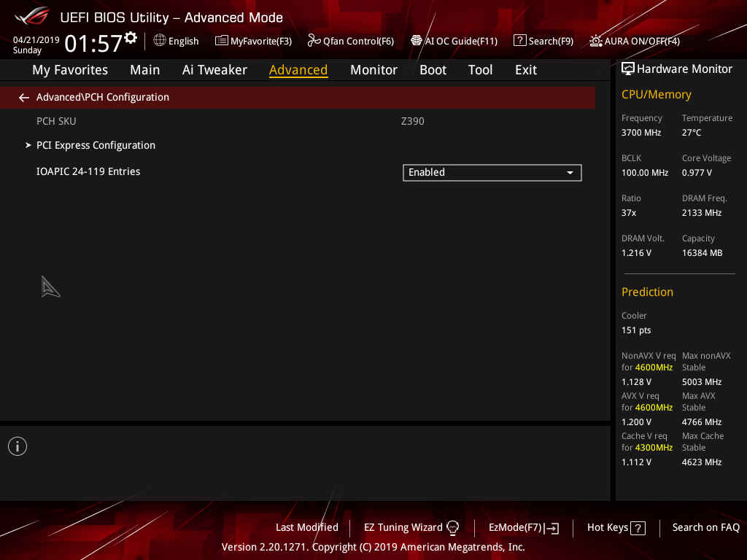The width and height of the screenshot is (747, 560).
Task: Click the Hardware Monitor screen icon
Action: click(x=628, y=69)
